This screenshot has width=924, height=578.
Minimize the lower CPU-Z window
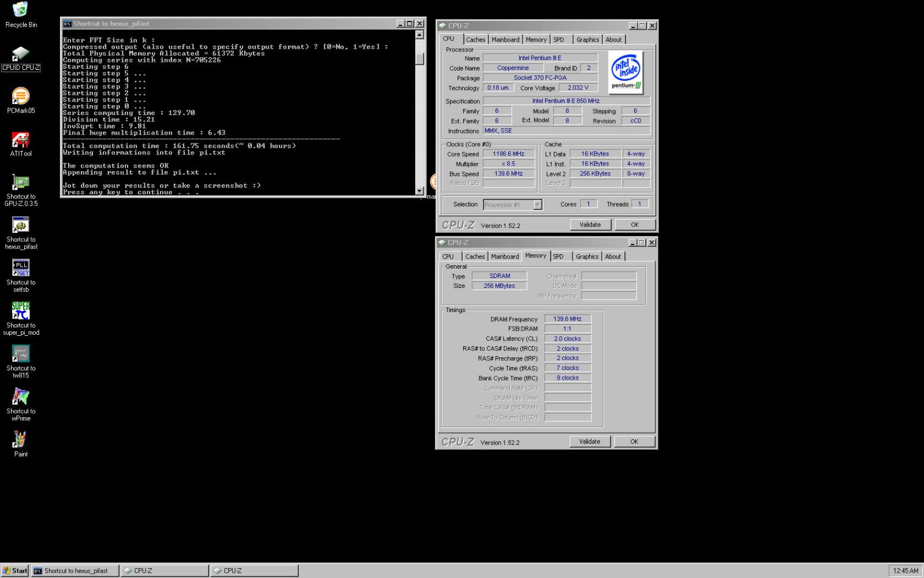633,243
